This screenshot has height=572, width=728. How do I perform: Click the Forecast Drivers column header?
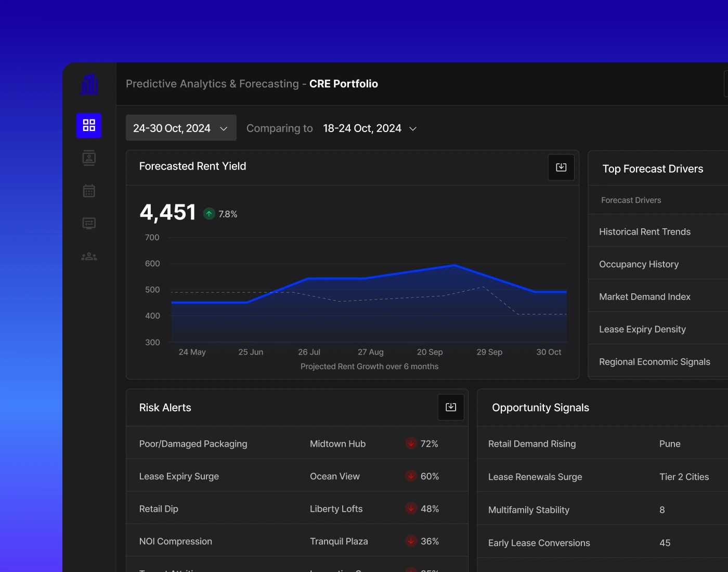click(631, 200)
